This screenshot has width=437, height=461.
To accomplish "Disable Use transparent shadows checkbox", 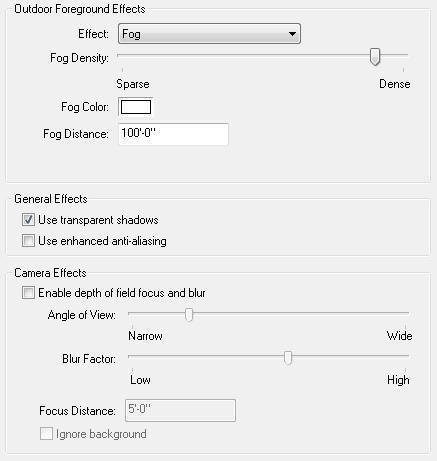I will pyautogui.click(x=28, y=220).
